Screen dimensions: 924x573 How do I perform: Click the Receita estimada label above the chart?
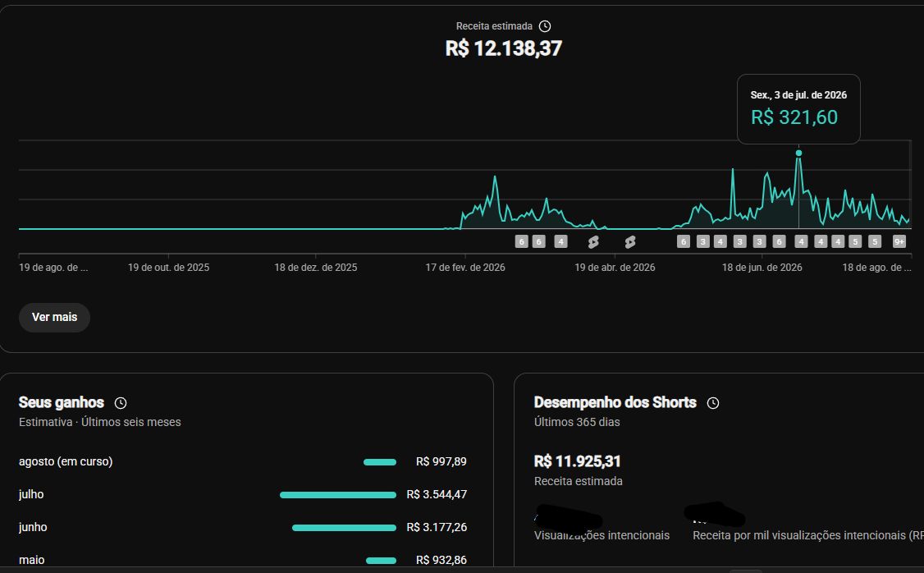[x=494, y=26]
